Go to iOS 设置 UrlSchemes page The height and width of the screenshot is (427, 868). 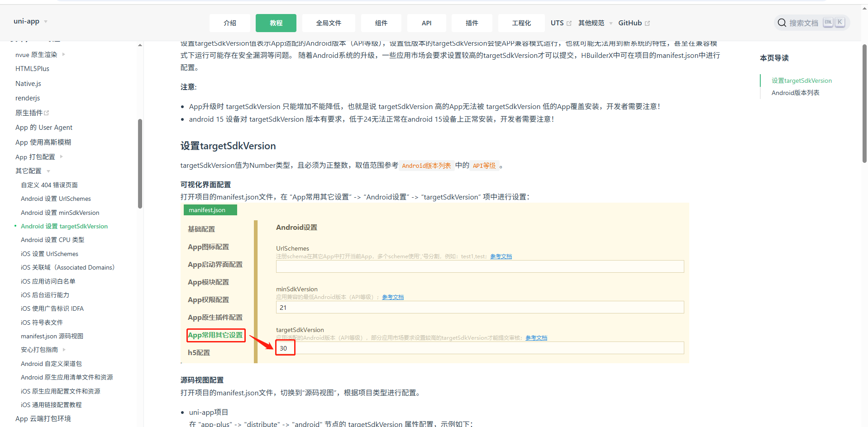point(49,254)
